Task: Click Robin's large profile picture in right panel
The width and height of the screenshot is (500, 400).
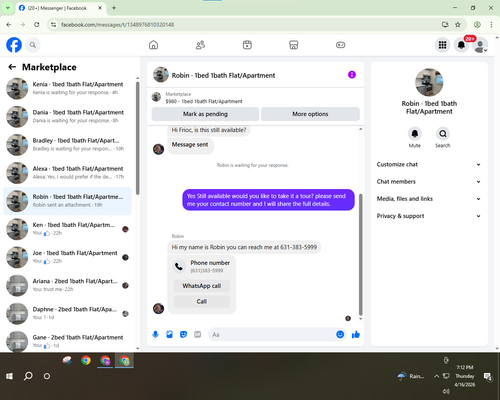Action: click(x=429, y=82)
